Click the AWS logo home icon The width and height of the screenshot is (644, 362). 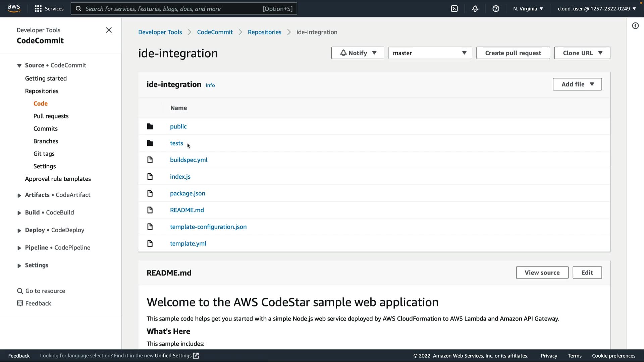pos(14,8)
